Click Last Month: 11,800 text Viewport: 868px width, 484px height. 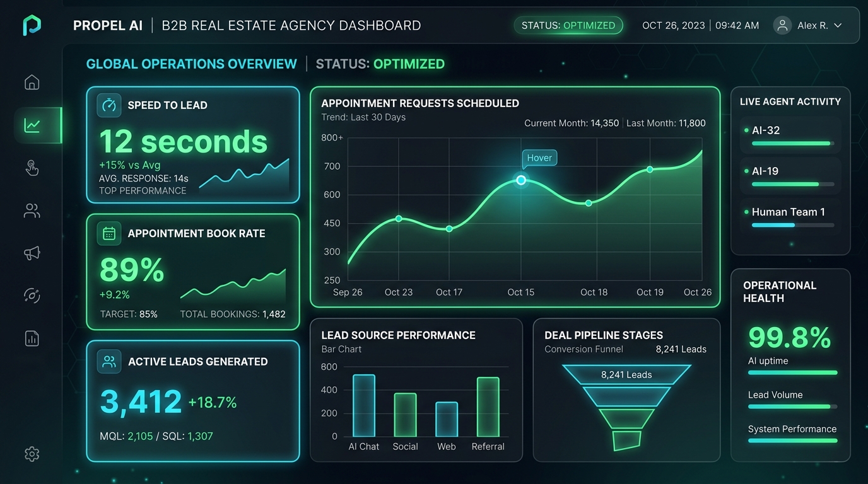(x=666, y=123)
